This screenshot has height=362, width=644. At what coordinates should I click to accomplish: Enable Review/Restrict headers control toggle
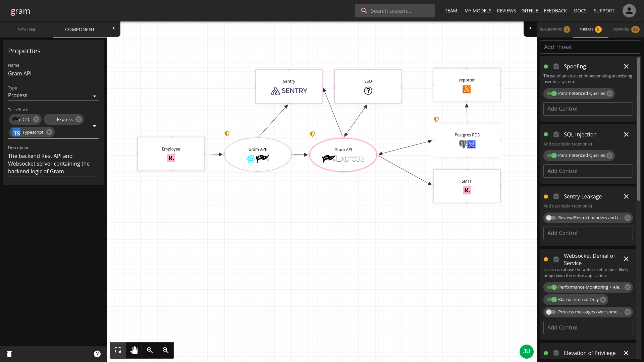click(x=550, y=218)
